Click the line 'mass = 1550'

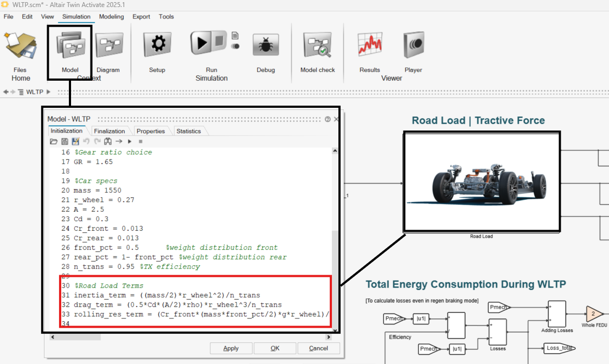pos(98,191)
